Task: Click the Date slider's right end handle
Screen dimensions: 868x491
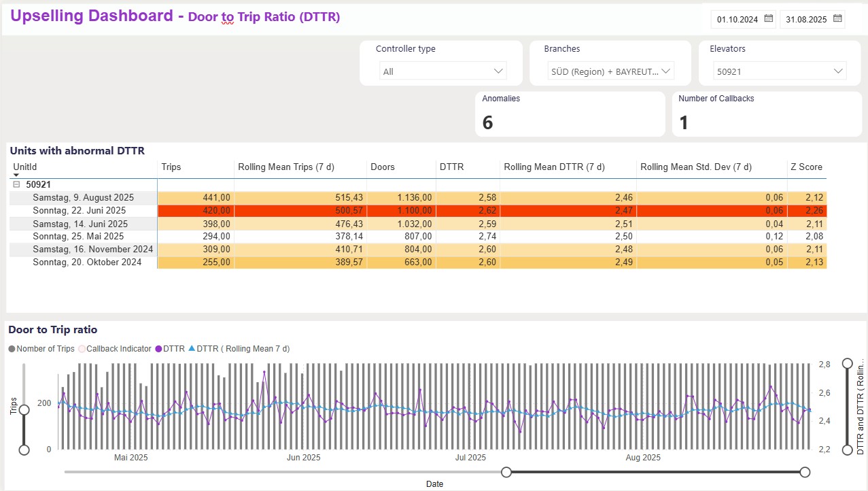Action: pos(805,472)
